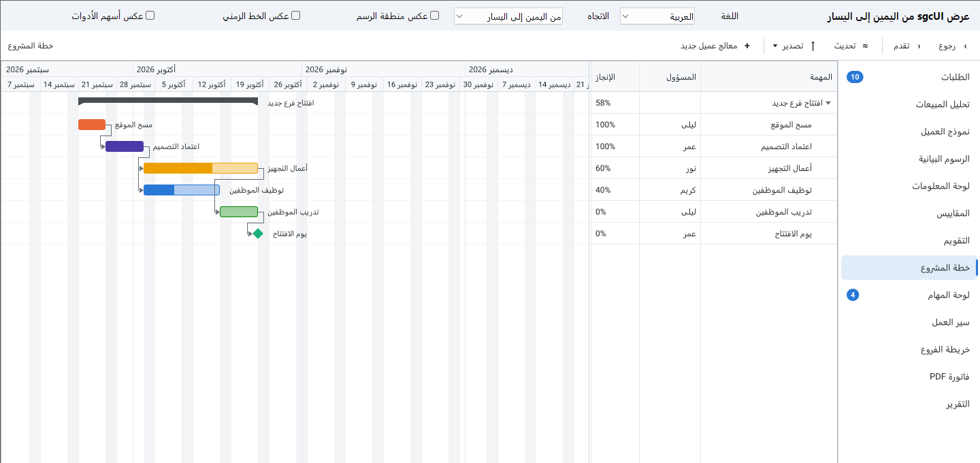Toggle عكس الخط الزمني checkbox
The width and height of the screenshot is (980, 463).
pos(295,15)
